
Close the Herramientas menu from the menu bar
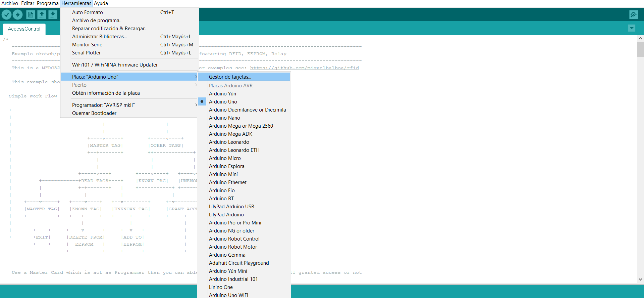pos(76,3)
